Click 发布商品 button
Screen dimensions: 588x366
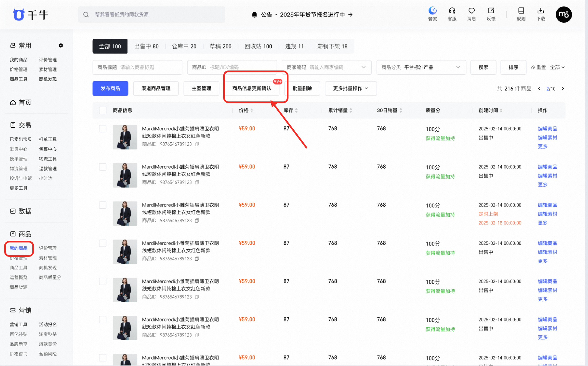point(110,88)
